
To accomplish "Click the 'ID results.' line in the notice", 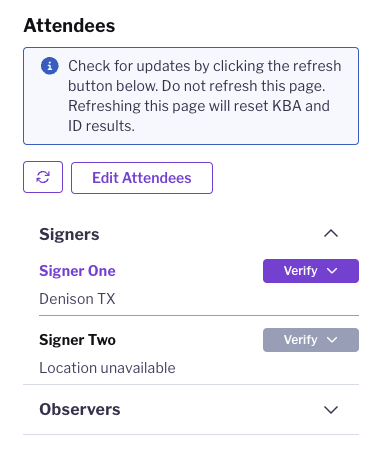I will 101,126.
